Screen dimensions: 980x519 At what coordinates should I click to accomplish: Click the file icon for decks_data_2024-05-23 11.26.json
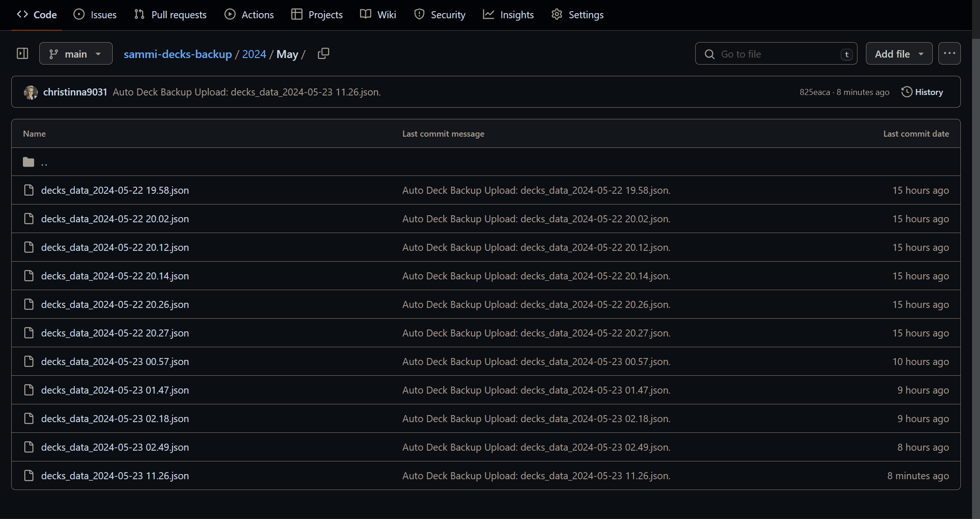29,475
